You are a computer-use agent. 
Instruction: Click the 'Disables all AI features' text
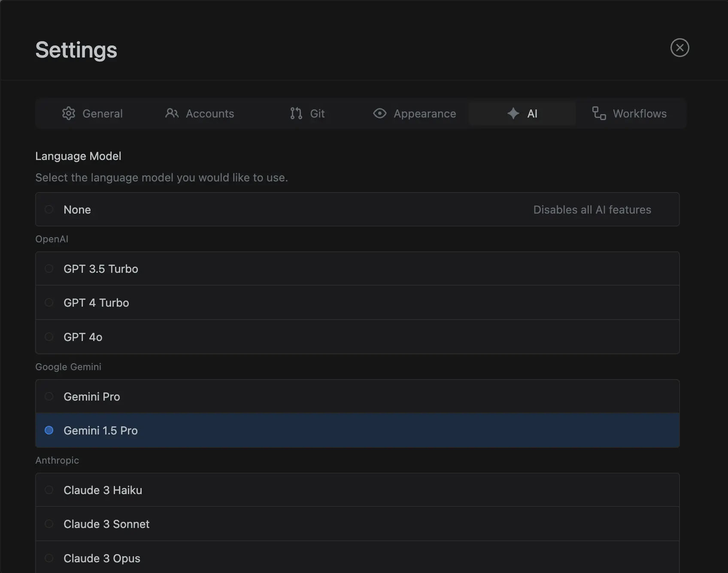click(592, 210)
